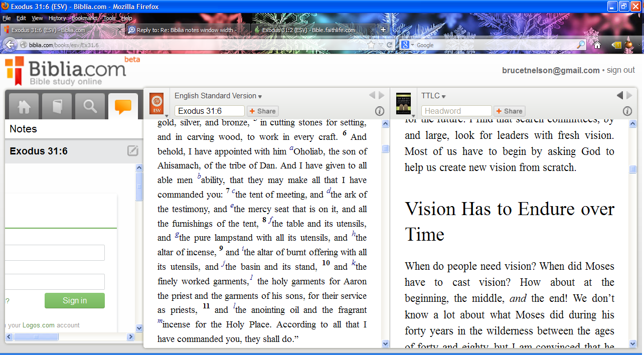Click the Google search magnifier icon
Viewport: 644px width, 355px height.
581,45
